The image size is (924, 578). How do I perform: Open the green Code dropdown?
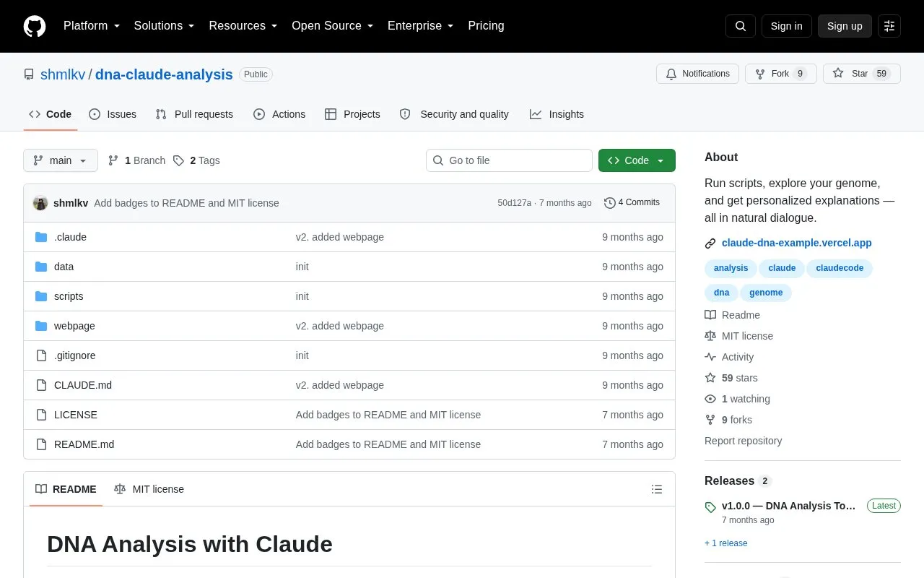coord(637,160)
